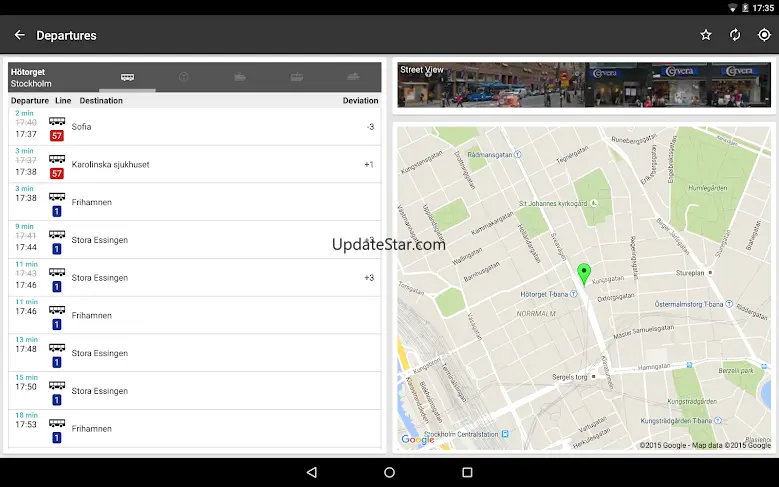Viewport: 779px width, 487px height.
Task: Tap +3 deviation on 17:46 Stora Essingen
Action: coord(369,278)
